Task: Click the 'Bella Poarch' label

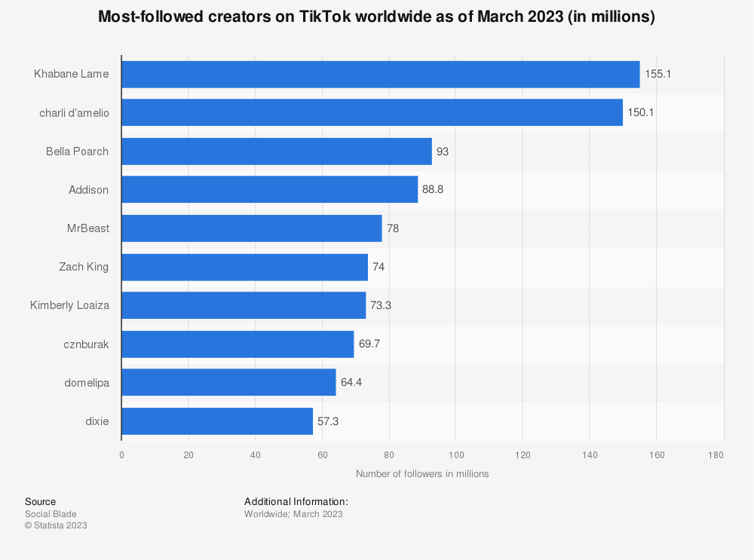Action: (x=78, y=151)
